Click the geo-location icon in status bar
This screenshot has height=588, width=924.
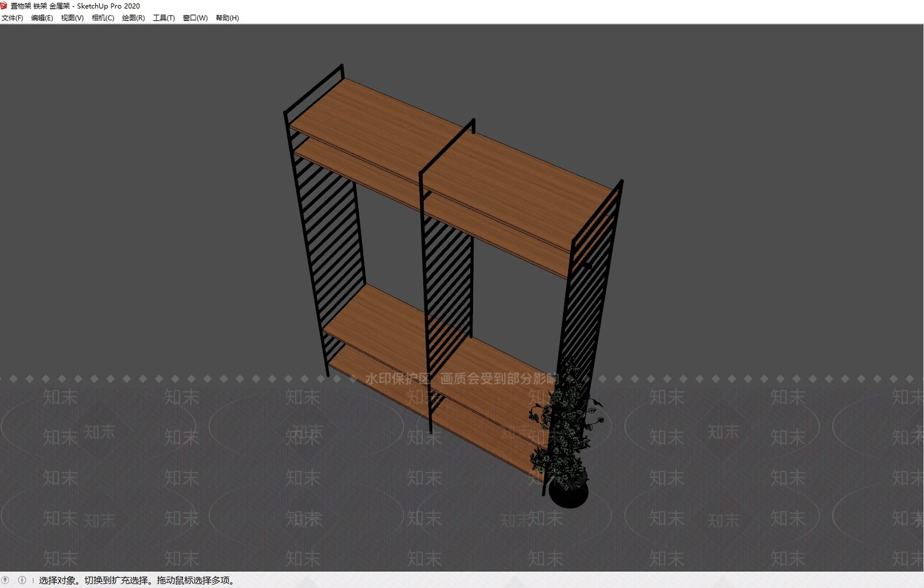coord(6,580)
